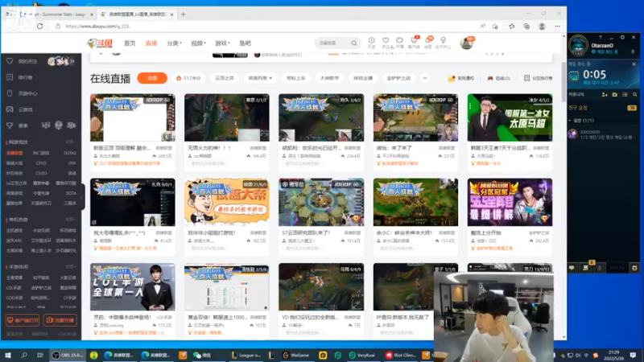This screenshot has height=362, width=644.
Task: Click the Douyu logo in the header
Action: coord(100,43)
